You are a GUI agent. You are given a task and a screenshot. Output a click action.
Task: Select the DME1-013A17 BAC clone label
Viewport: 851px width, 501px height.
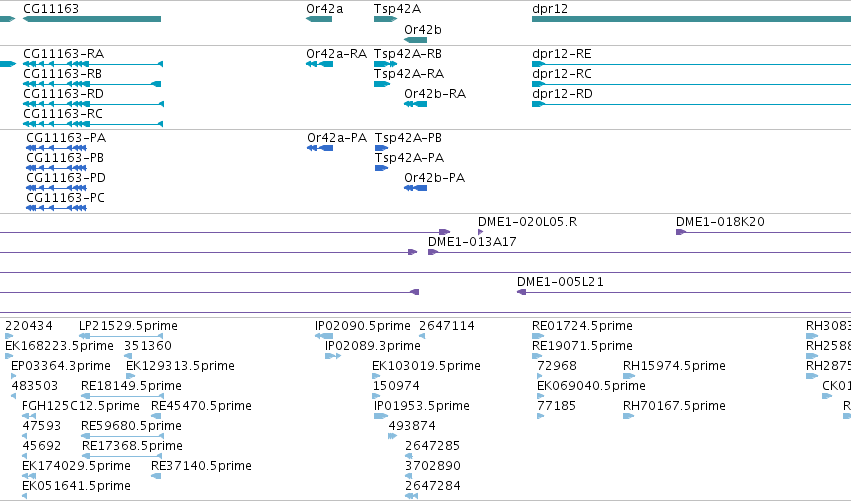coord(472,242)
